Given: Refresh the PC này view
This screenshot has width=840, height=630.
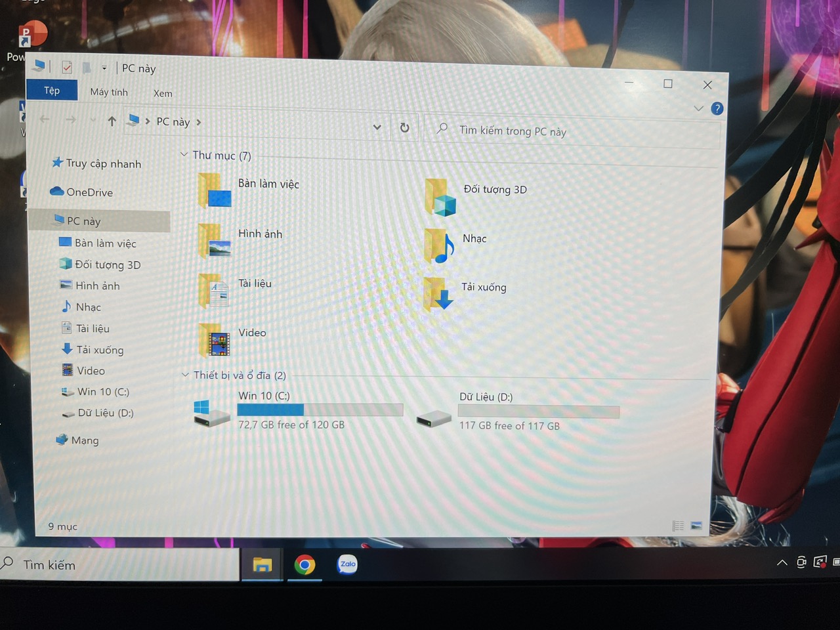Looking at the screenshot, I should pos(405,128).
